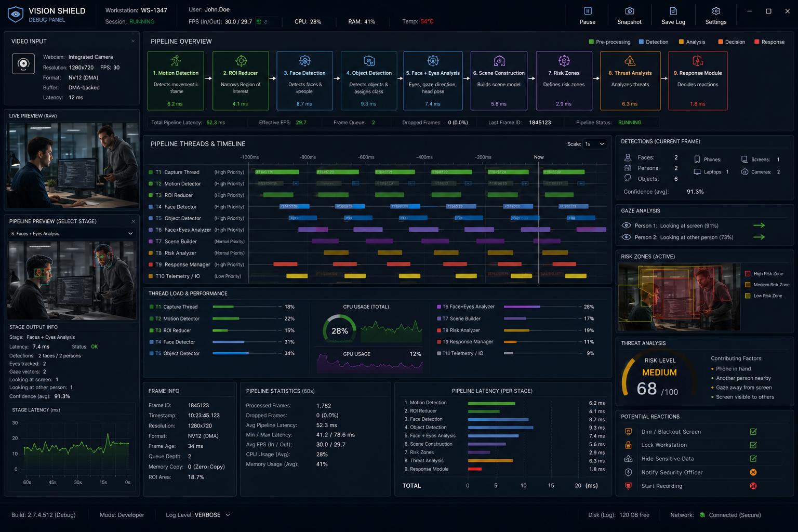Toggle the Notify Security Officer status
Viewport: 798px width, 532px height.
coord(753,472)
